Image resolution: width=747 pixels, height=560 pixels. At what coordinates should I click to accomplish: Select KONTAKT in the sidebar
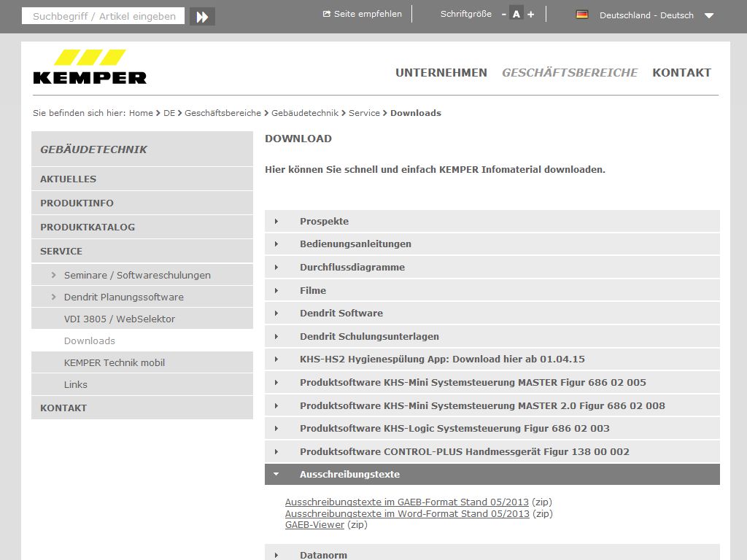[142, 408]
